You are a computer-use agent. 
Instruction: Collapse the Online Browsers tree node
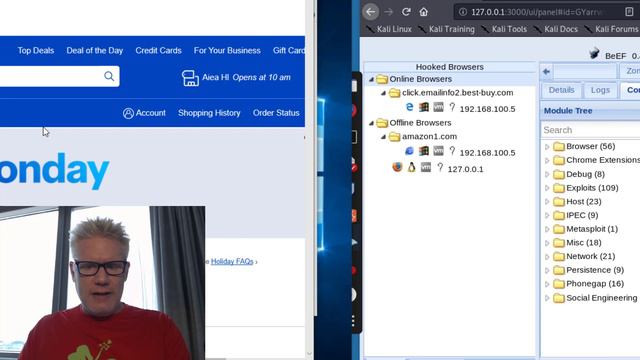371,79
